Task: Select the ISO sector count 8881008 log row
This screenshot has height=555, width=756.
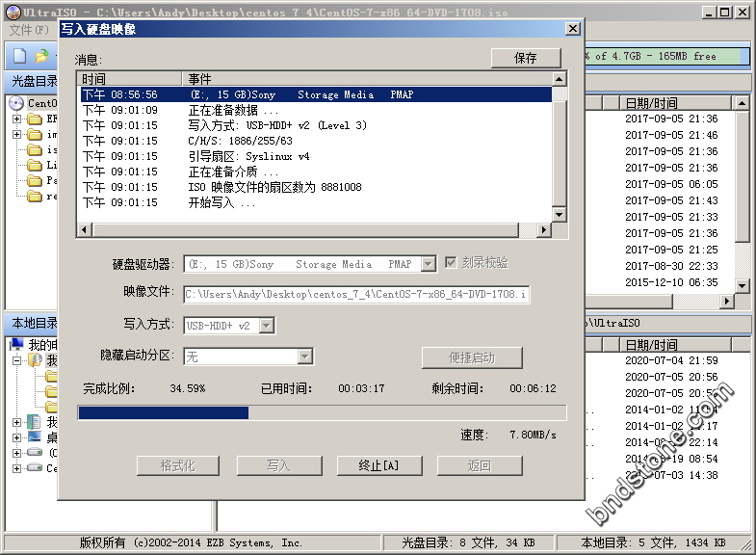Action: [316, 187]
